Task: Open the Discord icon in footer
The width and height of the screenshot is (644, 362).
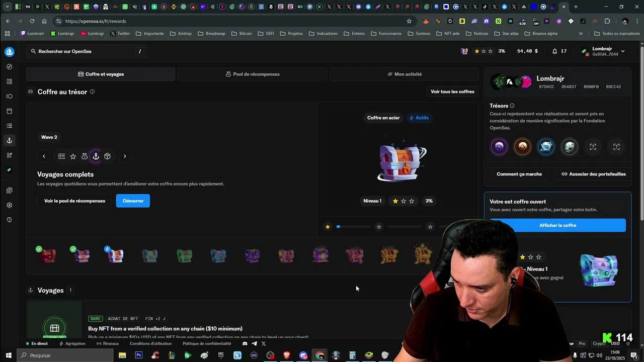Action: pyautogui.click(x=245, y=344)
